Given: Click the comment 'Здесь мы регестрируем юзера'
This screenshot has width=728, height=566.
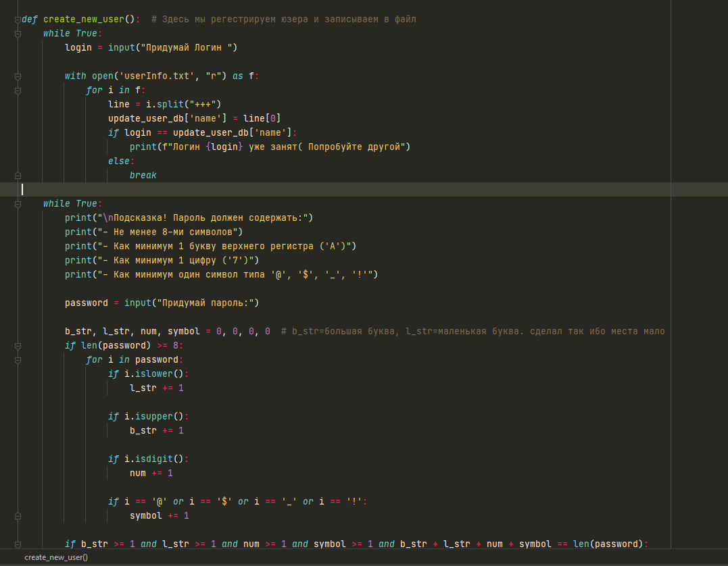Looking at the screenshot, I should tap(284, 20).
